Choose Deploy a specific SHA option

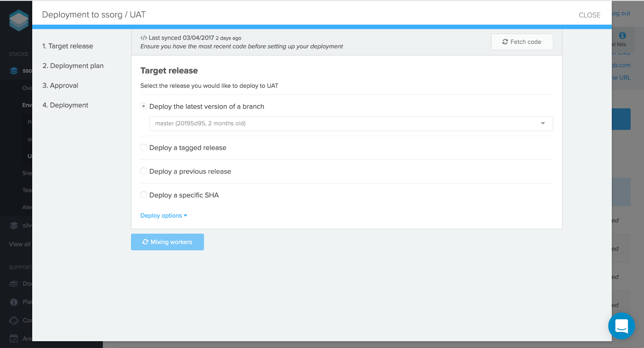(x=144, y=195)
